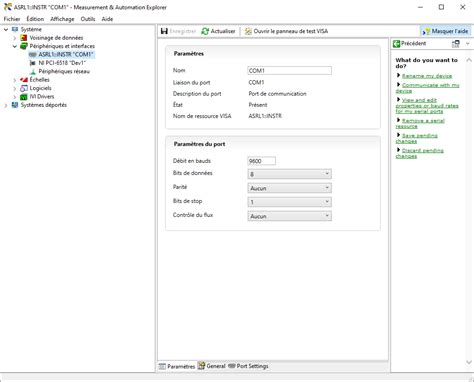Viewport: 474px width, 382px height.
Task: Collapse the Périphériques et interfaces node
Action: tap(15, 46)
